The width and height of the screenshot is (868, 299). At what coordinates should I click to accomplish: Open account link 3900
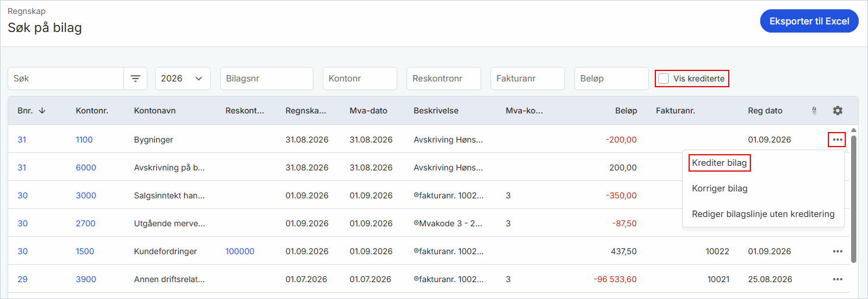click(86, 279)
